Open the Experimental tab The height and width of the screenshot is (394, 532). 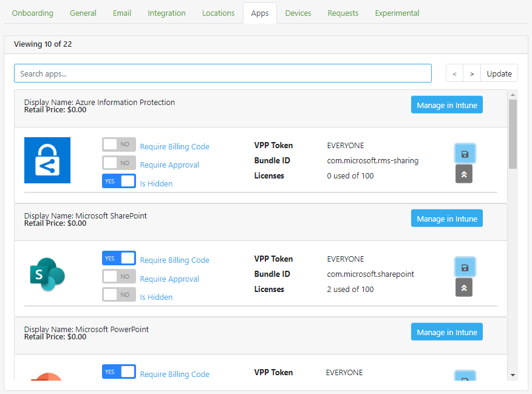(x=397, y=13)
